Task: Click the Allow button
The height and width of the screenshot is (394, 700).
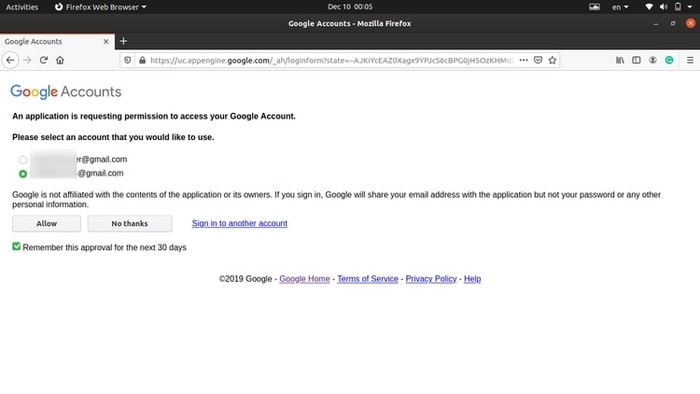Action: [x=46, y=224]
